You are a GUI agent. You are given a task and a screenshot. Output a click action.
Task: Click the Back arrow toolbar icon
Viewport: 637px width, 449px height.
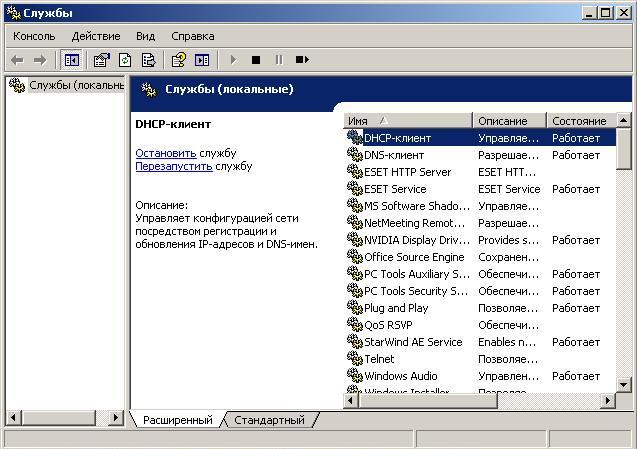(17, 60)
